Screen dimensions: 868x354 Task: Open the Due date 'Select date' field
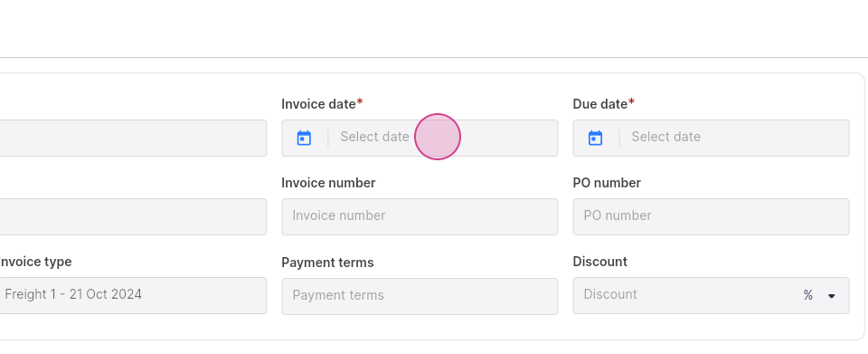coord(711,138)
